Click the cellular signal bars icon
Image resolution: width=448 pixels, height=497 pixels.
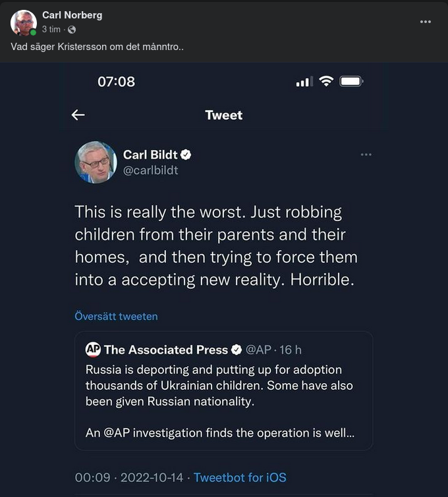[304, 82]
